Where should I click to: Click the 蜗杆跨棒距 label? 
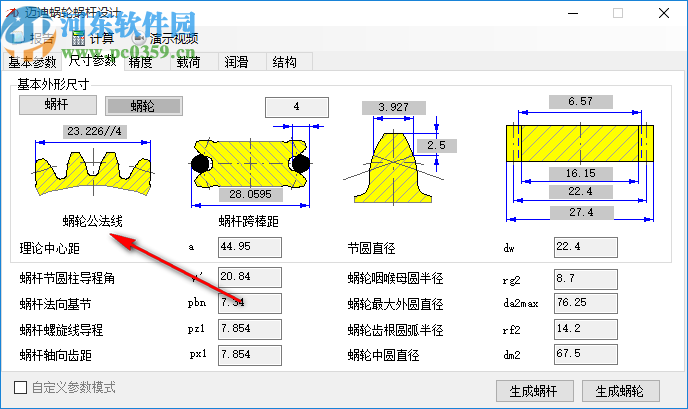pyautogui.click(x=249, y=221)
